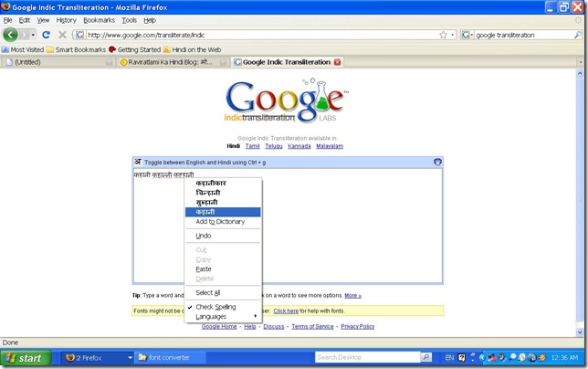
Task: Click the More » link in tip
Action: [352, 296]
